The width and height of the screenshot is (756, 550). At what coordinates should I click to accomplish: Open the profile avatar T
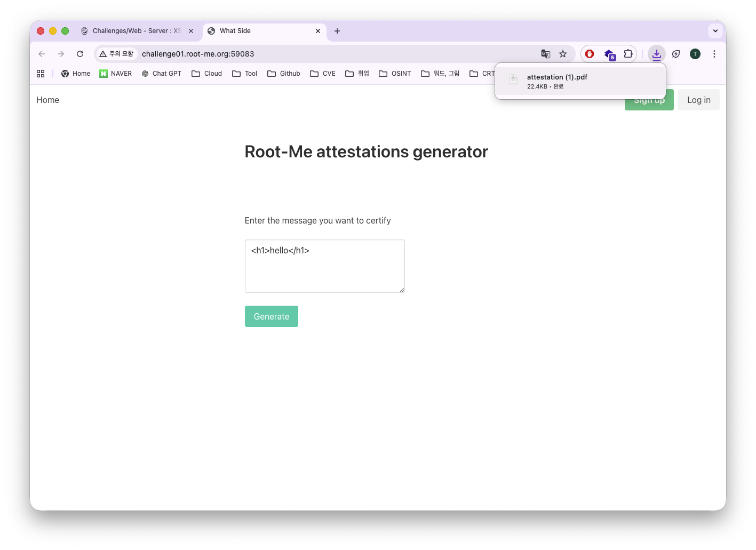[x=695, y=54]
